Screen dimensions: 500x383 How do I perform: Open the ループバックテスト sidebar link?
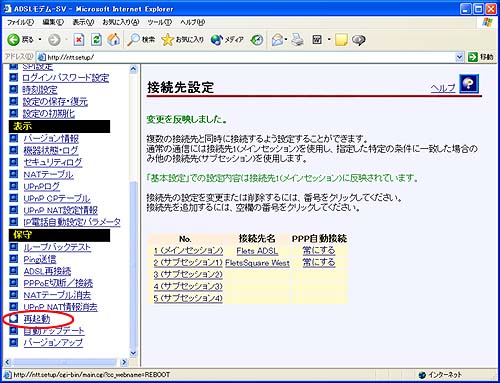point(57,248)
